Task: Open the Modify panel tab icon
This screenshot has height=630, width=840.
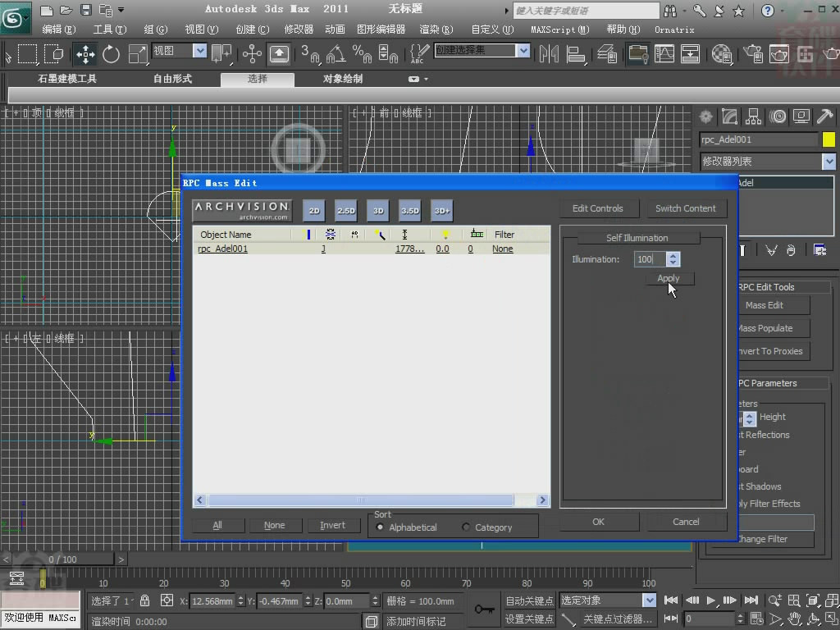Action: point(729,116)
